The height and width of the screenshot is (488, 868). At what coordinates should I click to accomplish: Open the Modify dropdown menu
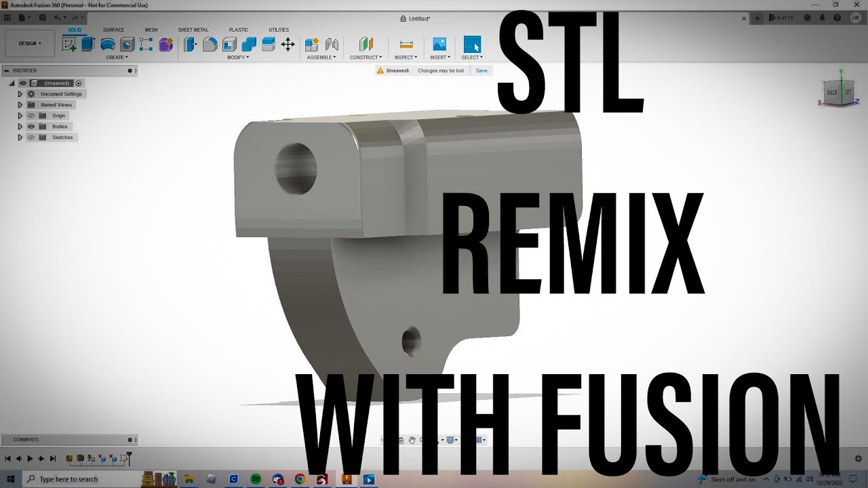coord(238,58)
